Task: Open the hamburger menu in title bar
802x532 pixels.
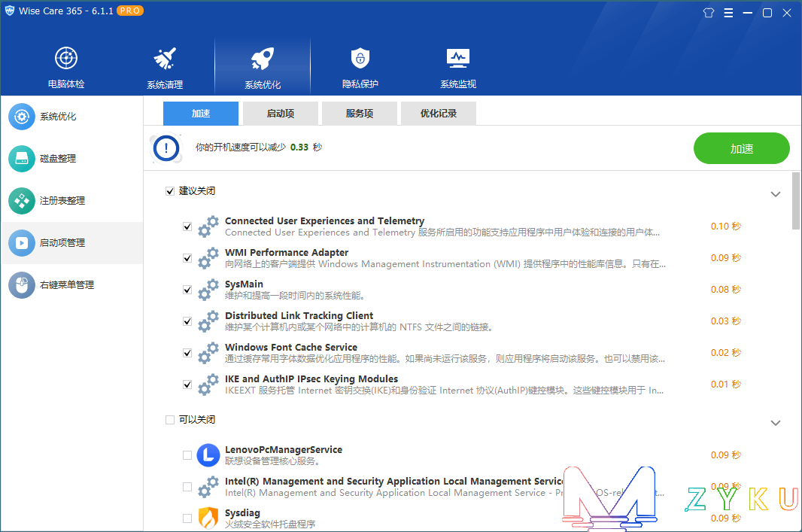Action: 728,13
